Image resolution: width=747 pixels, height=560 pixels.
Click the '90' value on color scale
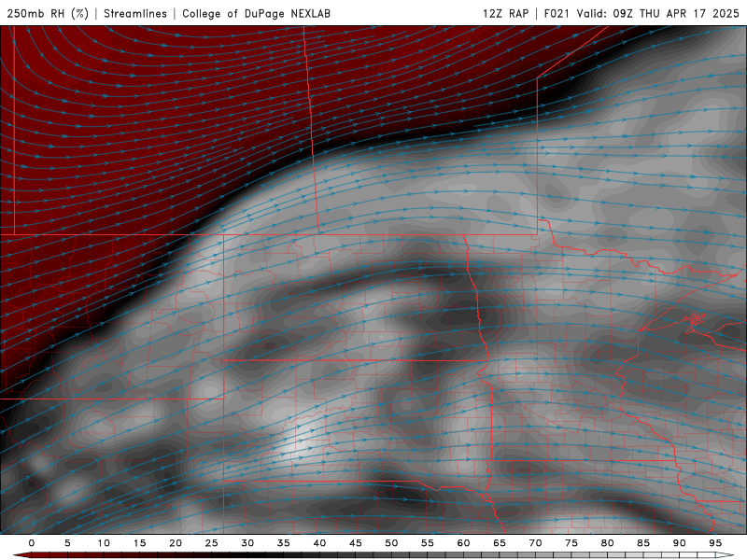680,543
